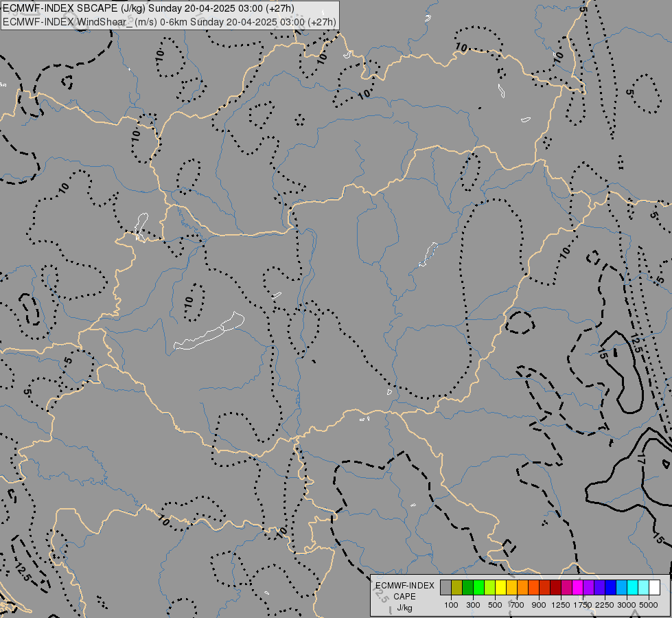The width and height of the screenshot is (672, 618).
Task: Click the 3000 legend value
Action: point(627,605)
